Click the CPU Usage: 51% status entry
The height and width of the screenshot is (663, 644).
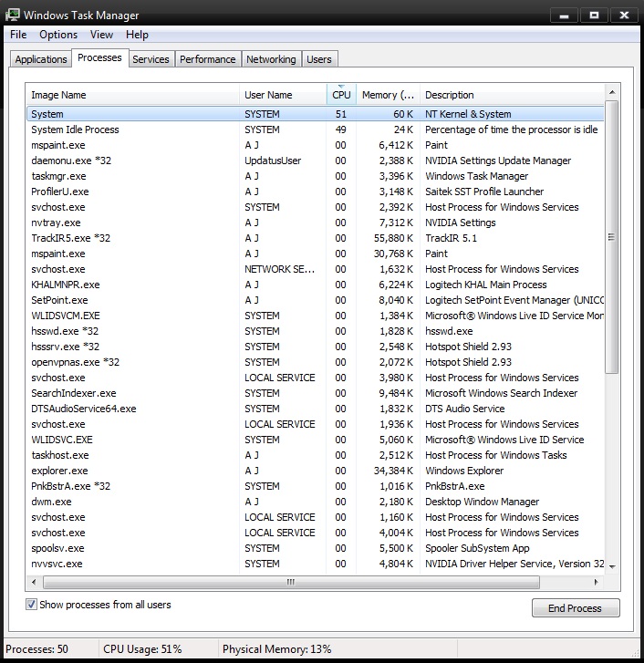[142, 649]
